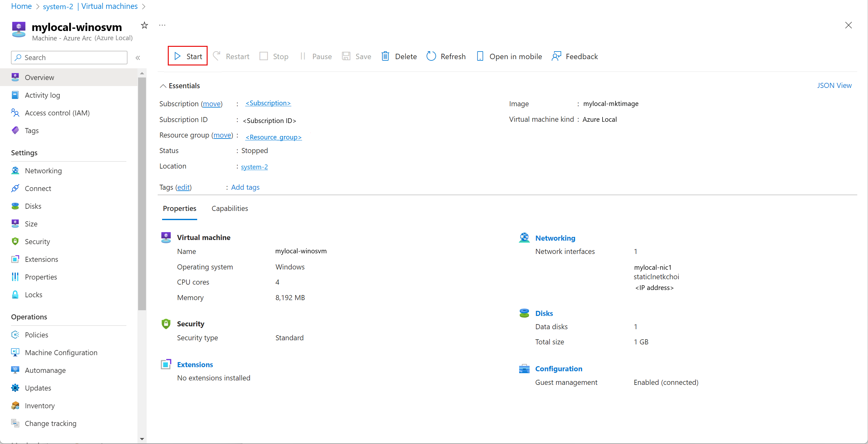This screenshot has width=868, height=444.
Task: Click the Add tags link
Action: (245, 187)
